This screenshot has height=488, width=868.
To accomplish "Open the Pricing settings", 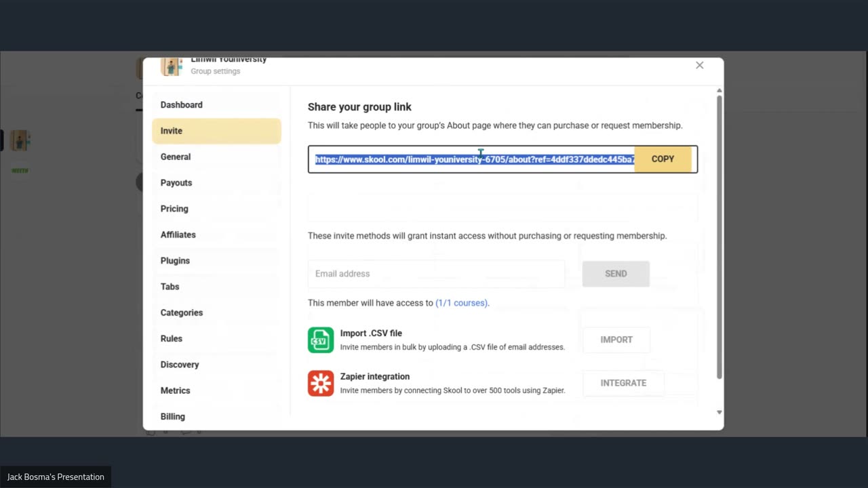I will point(216,209).
